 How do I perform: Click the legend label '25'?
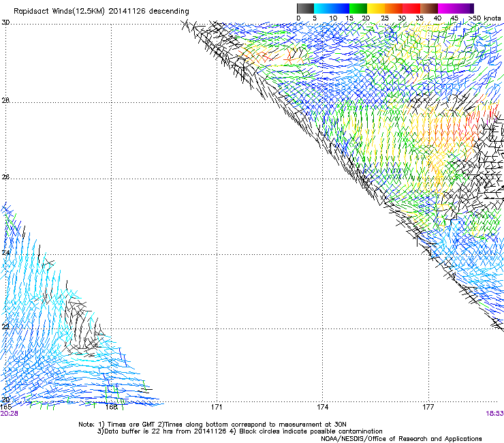385,18
